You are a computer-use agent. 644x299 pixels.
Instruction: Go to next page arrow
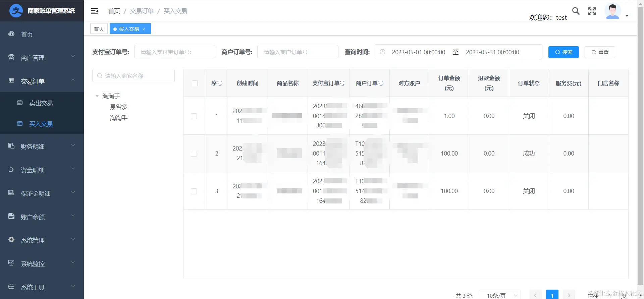(x=569, y=295)
